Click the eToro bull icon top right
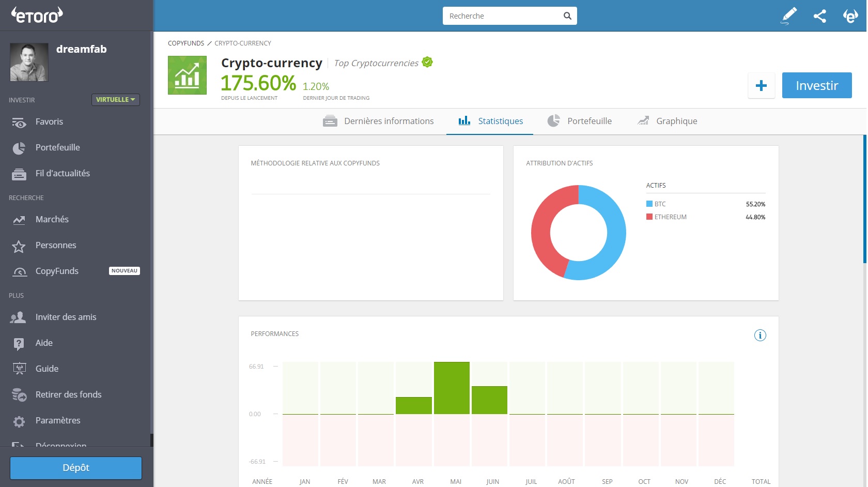The width and height of the screenshot is (868, 487). tap(850, 16)
